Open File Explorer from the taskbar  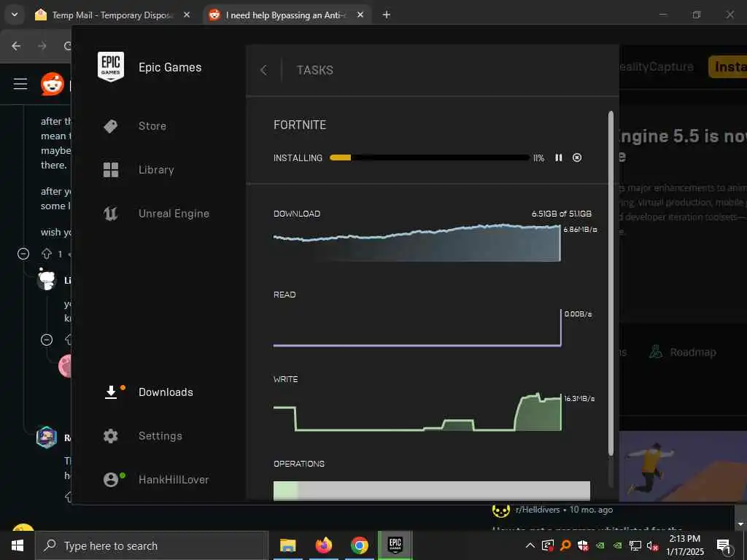coord(287,545)
